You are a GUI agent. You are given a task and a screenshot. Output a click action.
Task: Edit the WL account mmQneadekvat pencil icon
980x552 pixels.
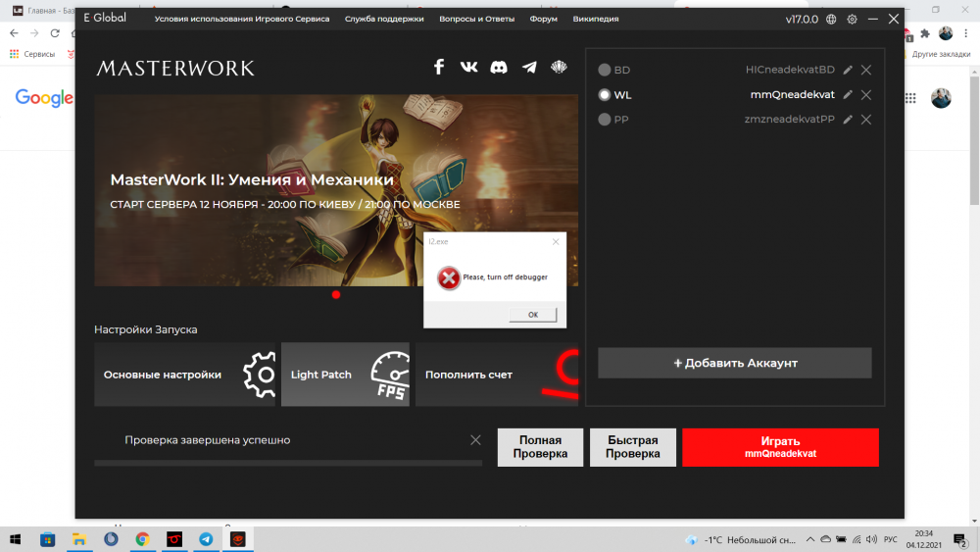click(x=848, y=95)
